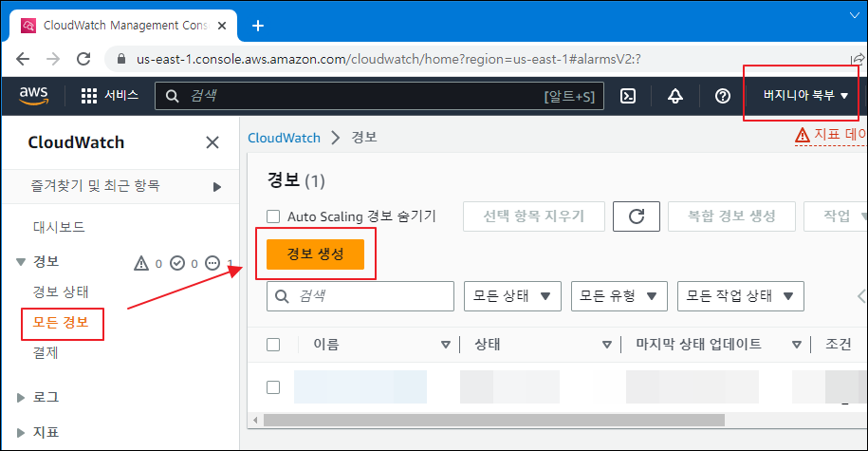Open the 모든 상태 filter dropdown
This screenshot has width=868, height=451.
click(x=512, y=296)
